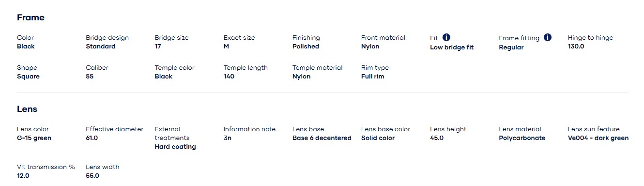Select the Ve004 - dark green text
The width and height of the screenshot is (644, 186).
(598, 138)
